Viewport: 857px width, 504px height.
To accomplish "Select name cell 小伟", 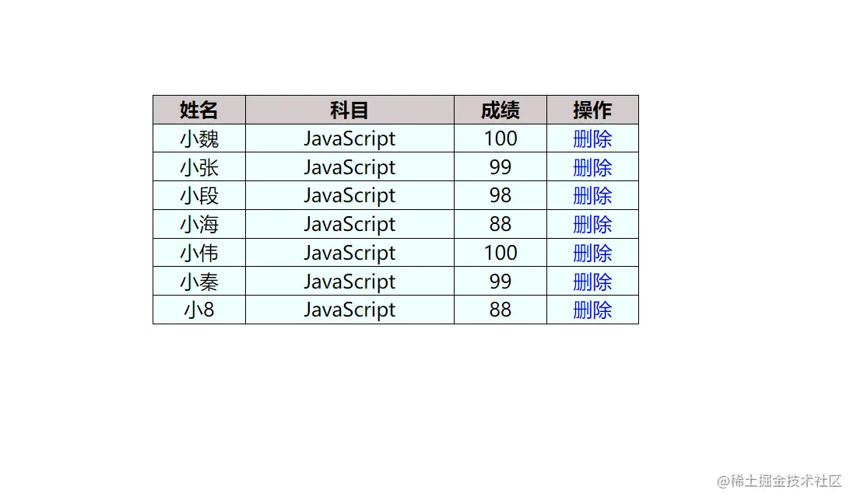I will (199, 253).
